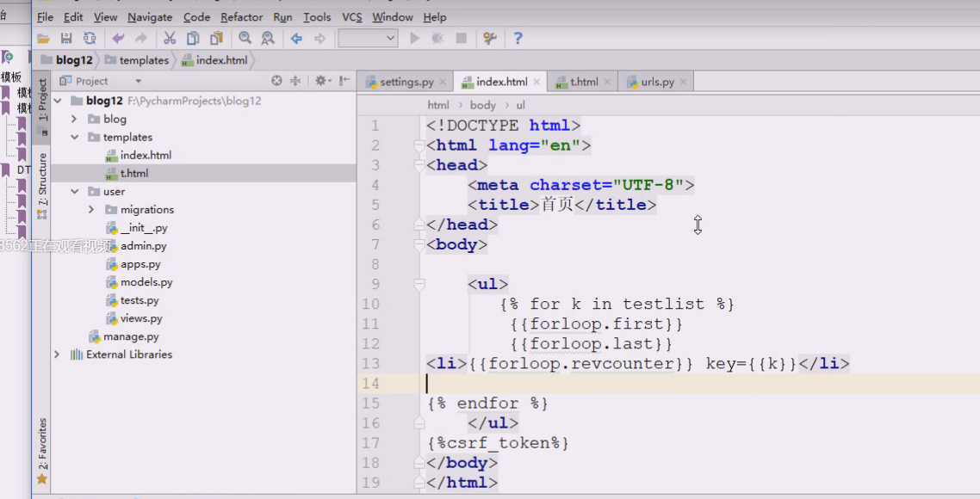This screenshot has height=499, width=980.
Task: Open Project panel gear settings
Action: pos(322,81)
